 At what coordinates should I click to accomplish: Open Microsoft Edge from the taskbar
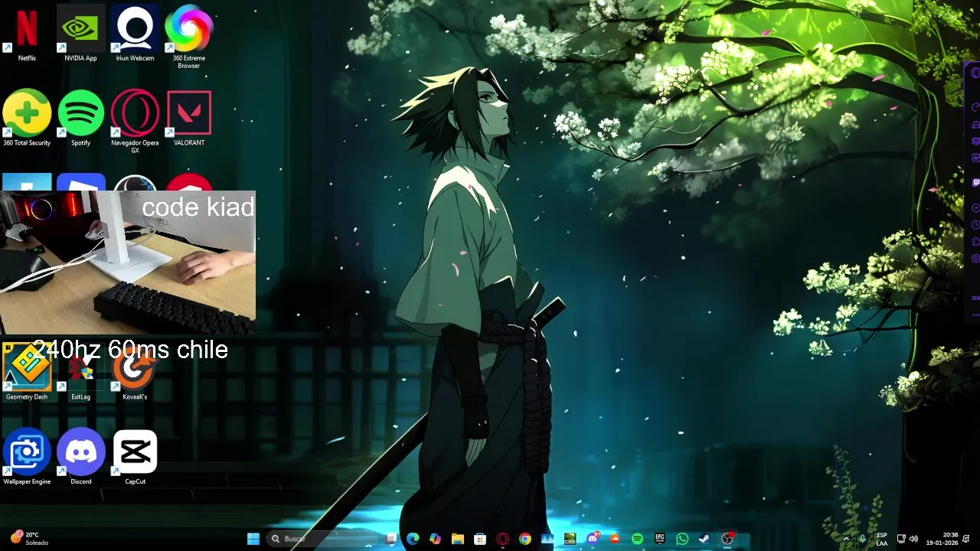click(413, 539)
